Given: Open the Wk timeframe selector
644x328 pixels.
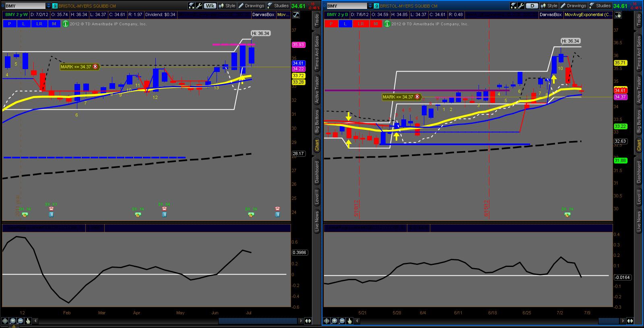Looking at the screenshot, I should [210, 6].
